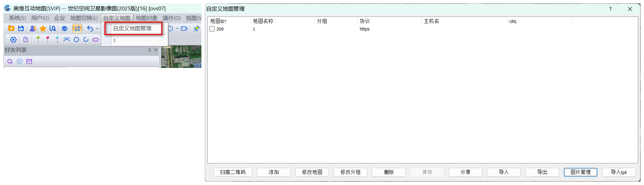Click the 修改地图 button
Screen dimensions: 644x185
(x=312, y=172)
